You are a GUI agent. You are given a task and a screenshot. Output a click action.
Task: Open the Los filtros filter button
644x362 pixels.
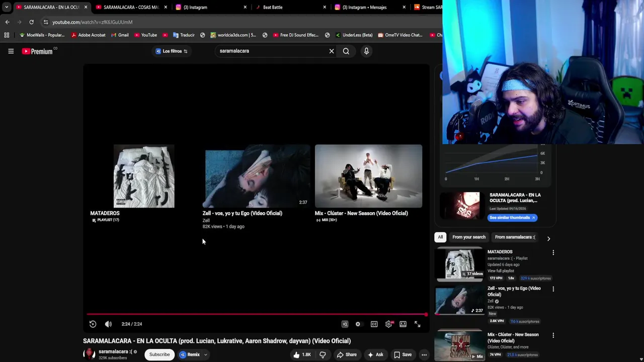(172, 51)
